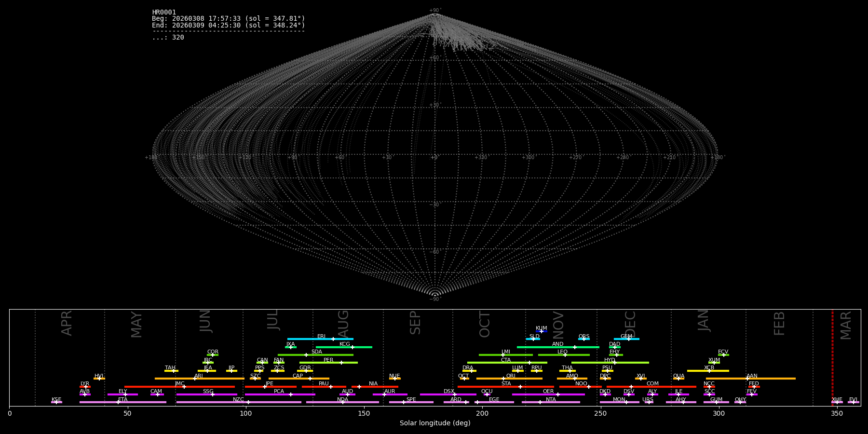Select the PCA purple activity bar
The height and width of the screenshot is (434, 868).
tap(280, 394)
